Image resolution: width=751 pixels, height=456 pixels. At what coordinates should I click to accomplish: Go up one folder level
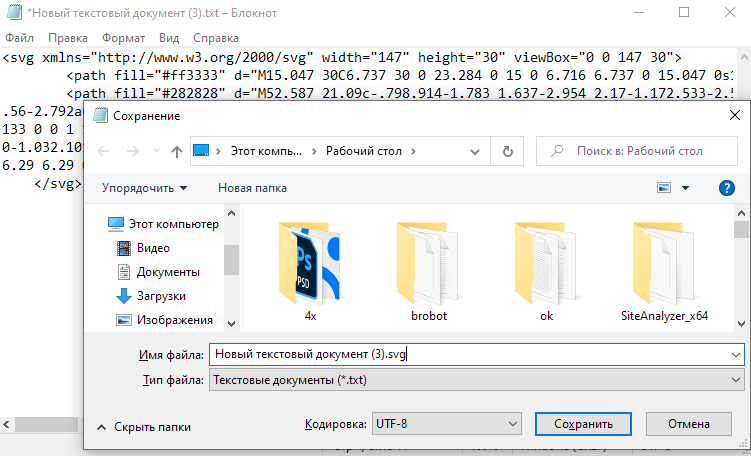tap(177, 151)
